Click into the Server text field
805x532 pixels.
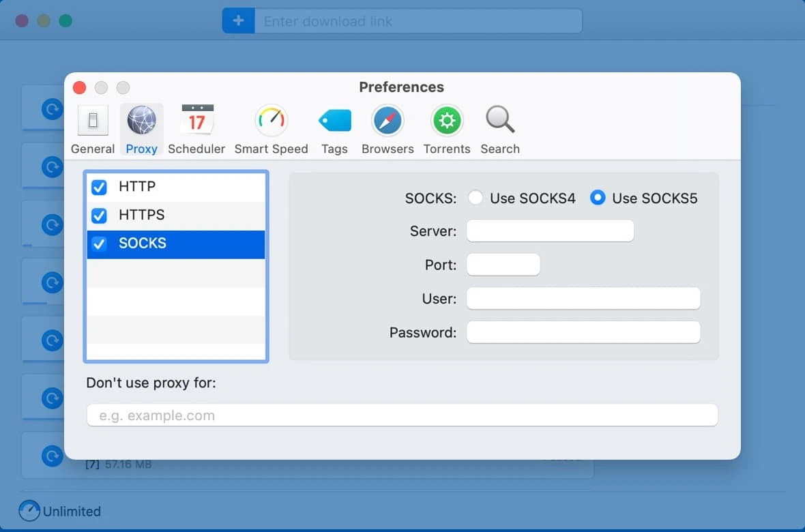[x=550, y=231]
